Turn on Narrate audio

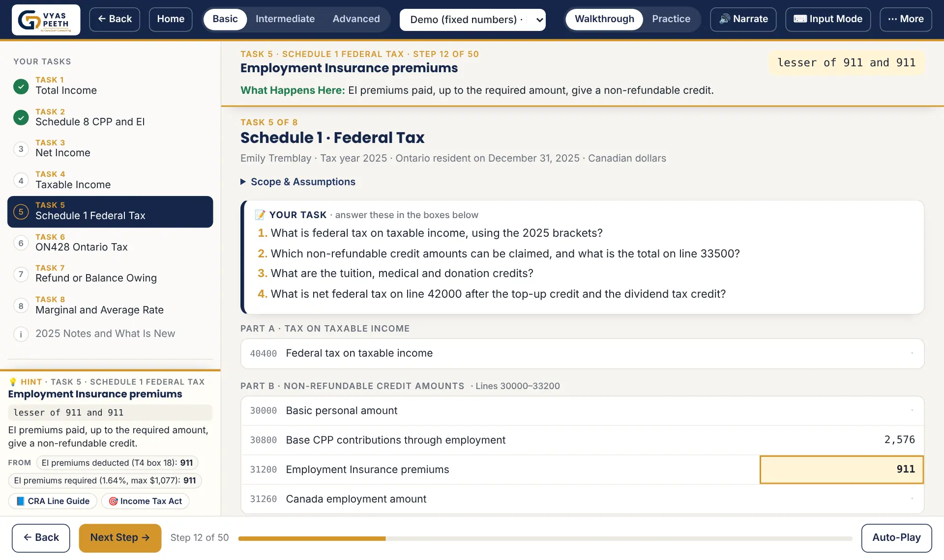pos(743,19)
